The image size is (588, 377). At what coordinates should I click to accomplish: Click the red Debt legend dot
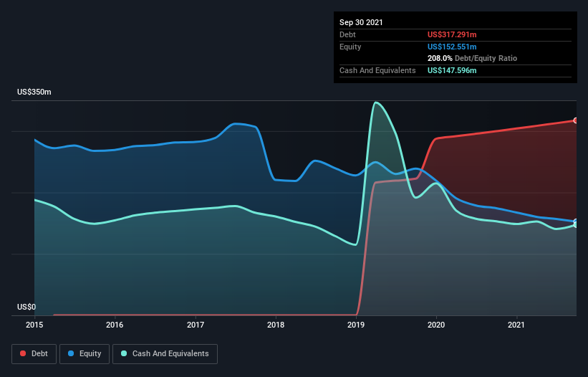23,353
